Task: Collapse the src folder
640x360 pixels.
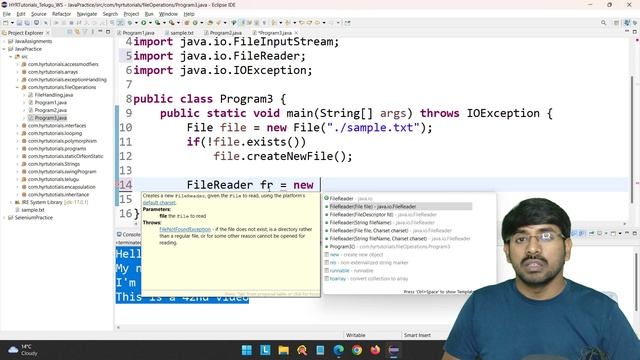Action: coord(11,57)
